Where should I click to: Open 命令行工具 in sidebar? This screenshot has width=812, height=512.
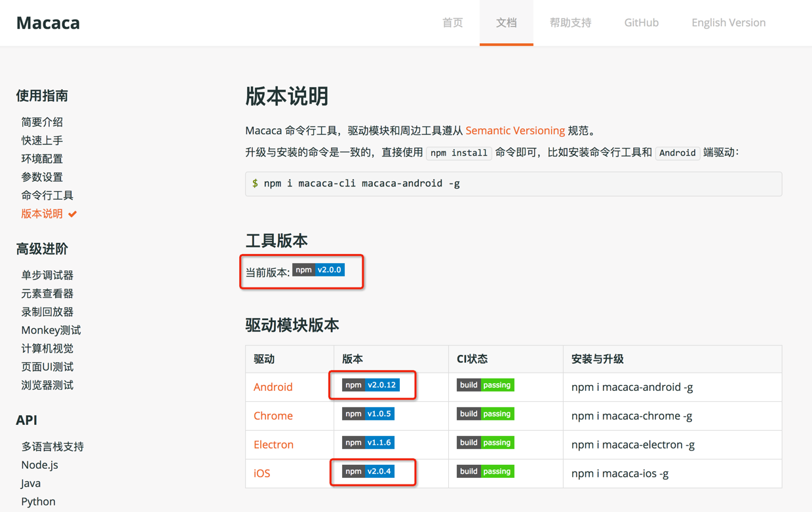47,195
